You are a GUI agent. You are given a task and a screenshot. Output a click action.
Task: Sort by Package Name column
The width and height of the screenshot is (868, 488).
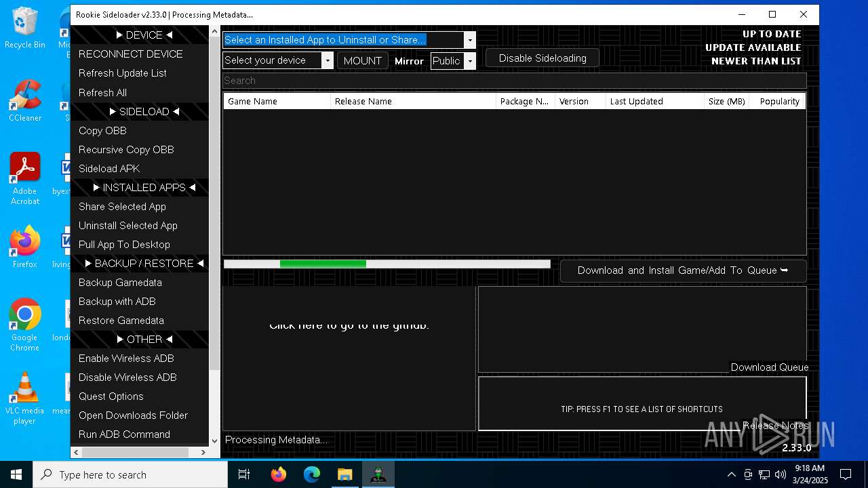(525, 101)
